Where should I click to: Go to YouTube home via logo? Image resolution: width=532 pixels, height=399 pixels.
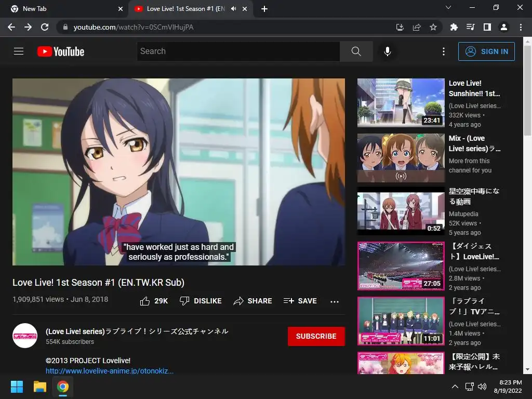click(61, 51)
